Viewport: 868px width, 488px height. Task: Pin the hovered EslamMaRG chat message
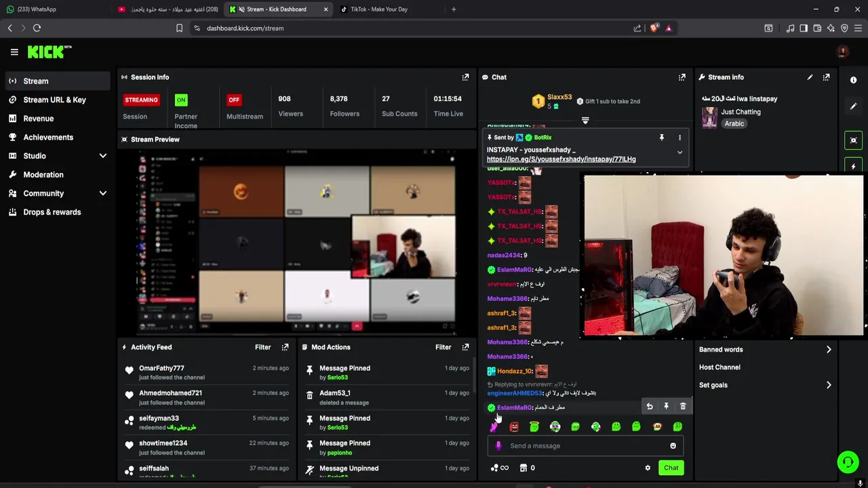666,406
